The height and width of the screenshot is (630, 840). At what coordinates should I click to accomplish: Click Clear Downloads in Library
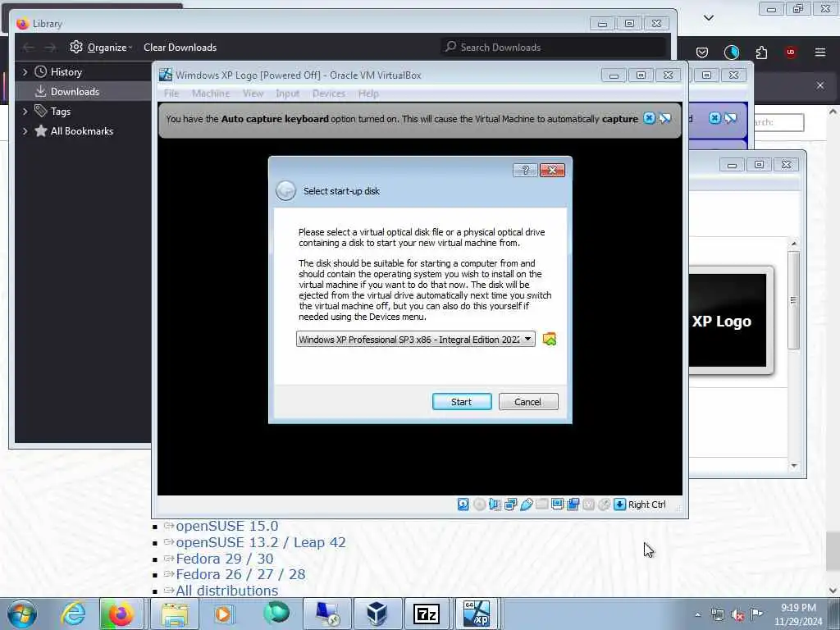(180, 47)
